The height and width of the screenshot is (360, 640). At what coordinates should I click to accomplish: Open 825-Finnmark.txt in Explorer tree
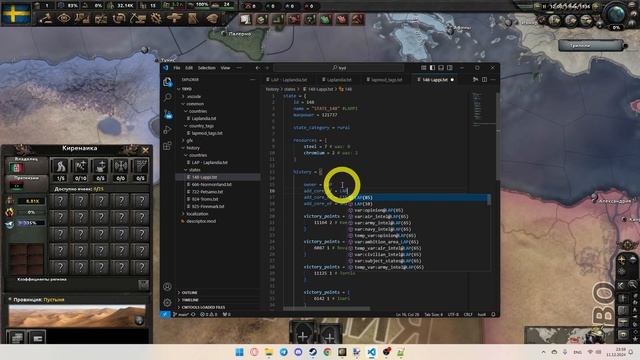pos(208,207)
